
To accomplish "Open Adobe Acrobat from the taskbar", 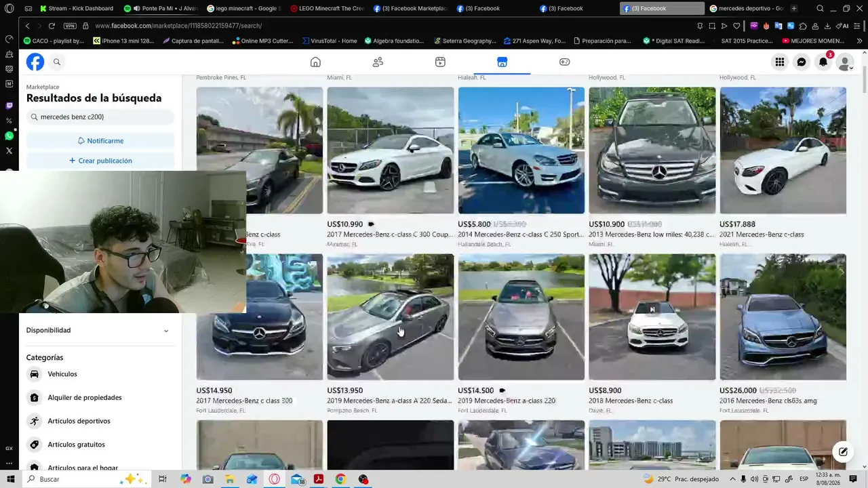I will tap(318, 479).
